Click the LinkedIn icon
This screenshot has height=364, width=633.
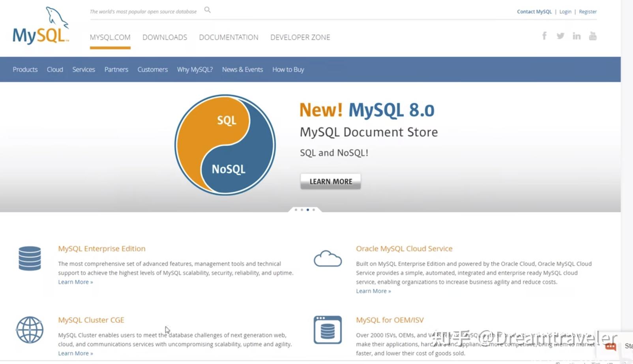point(577,35)
